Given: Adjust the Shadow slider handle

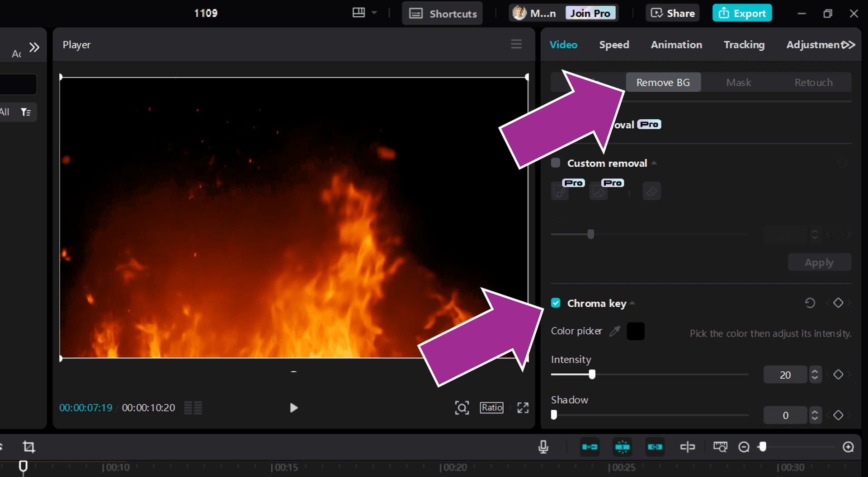Looking at the screenshot, I should click(x=554, y=415).
